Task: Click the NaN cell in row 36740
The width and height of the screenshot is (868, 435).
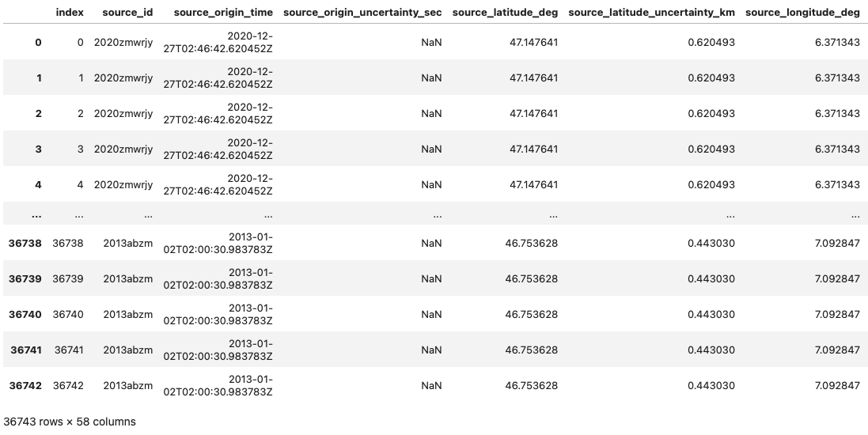Action: pyautogui.click(x=431, y=314)
